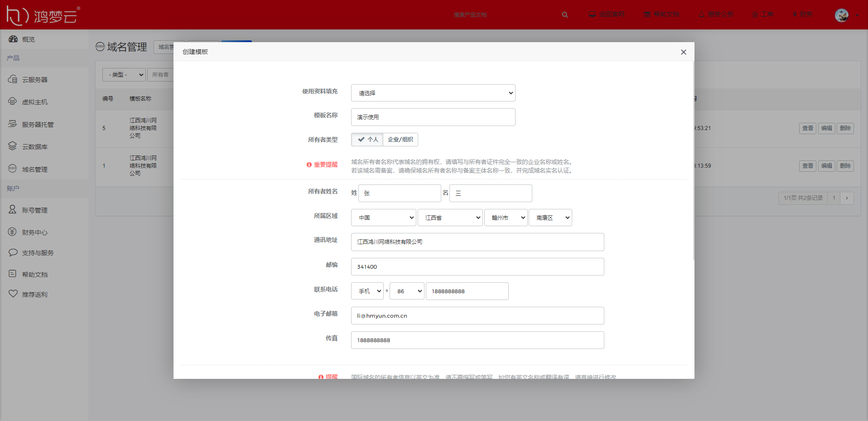The image size is (868, 421).
Task: Click the 云服务器 cloud server sidebar icon
Action: click(13, 79)
